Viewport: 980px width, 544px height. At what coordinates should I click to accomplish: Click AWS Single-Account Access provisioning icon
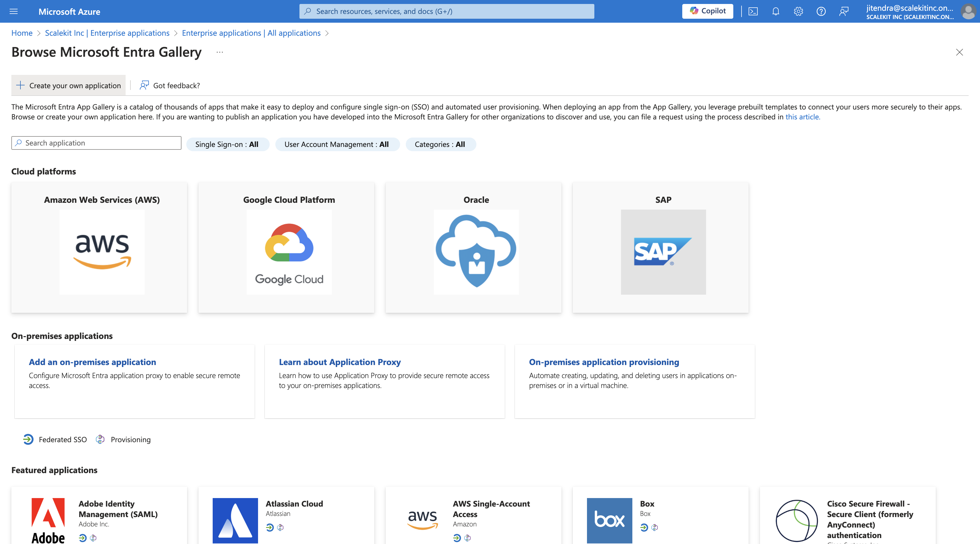pyautogui.click(x=468, y=538)
